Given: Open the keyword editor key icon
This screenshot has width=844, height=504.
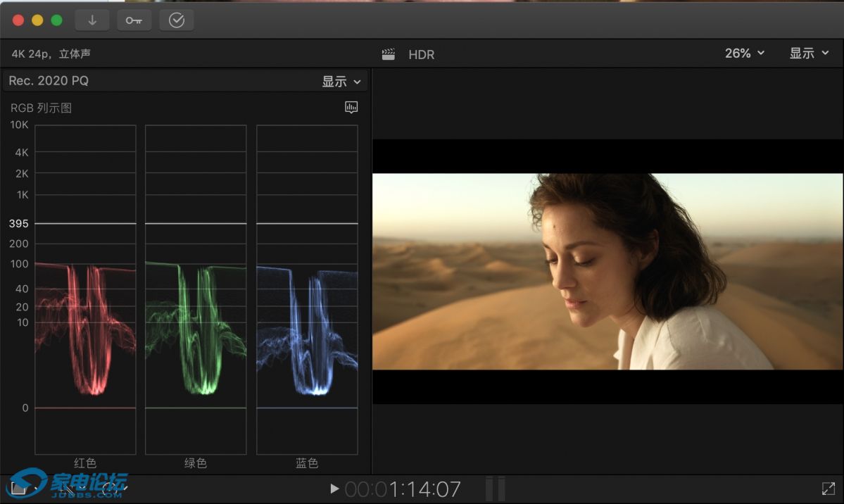Looking at the screenshot, I should point(134,20).
